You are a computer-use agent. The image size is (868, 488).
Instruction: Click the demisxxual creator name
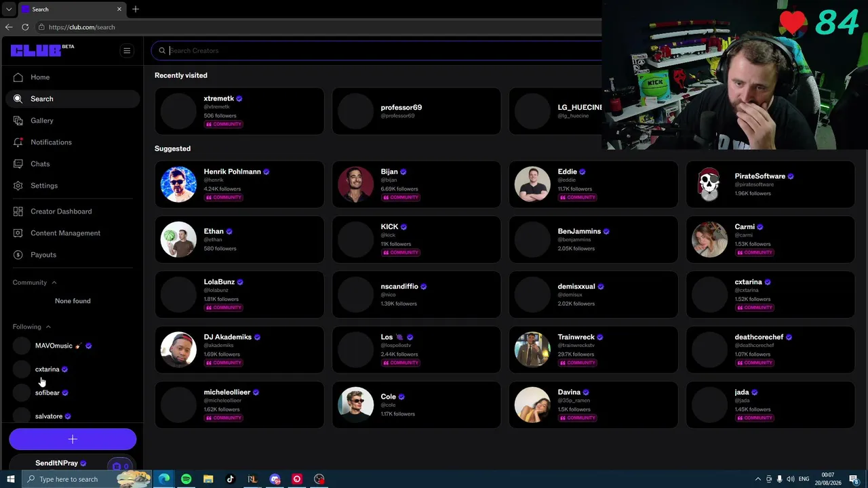[x=576, y=287]
